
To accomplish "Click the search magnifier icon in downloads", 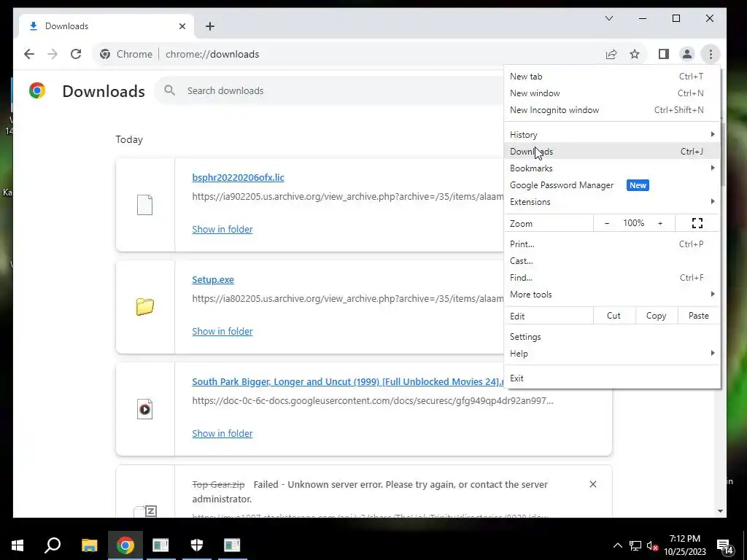I will pyautogui.click(x=169, y=90).
